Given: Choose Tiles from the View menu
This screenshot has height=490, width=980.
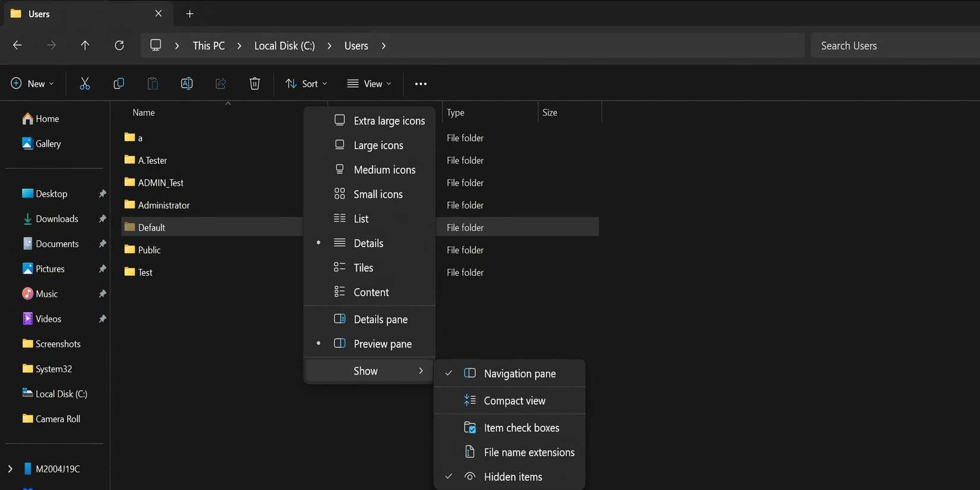Looking at the screenshot, I should (x=363, y=268).
